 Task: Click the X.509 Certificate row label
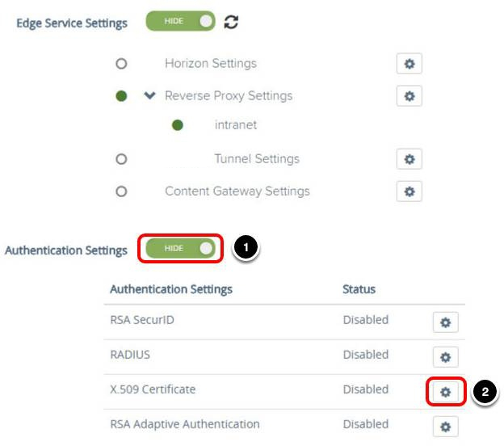coord(153,389)
